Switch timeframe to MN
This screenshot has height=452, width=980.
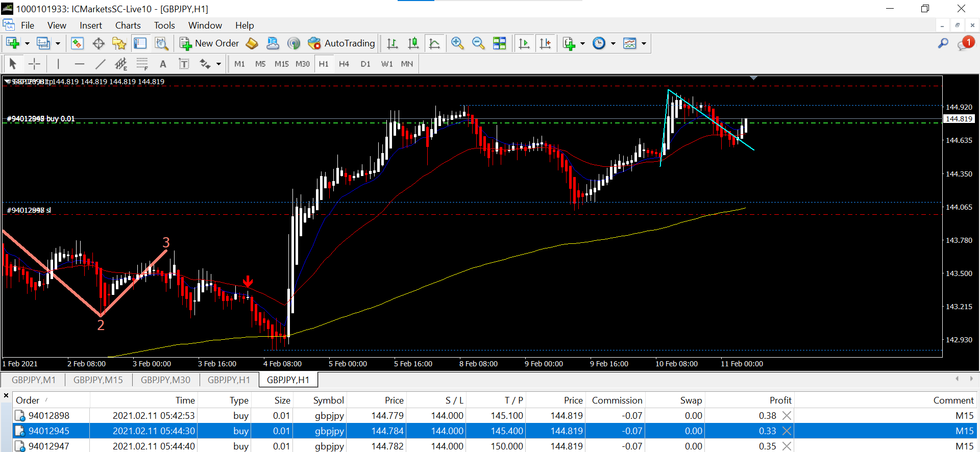(407, 64)
